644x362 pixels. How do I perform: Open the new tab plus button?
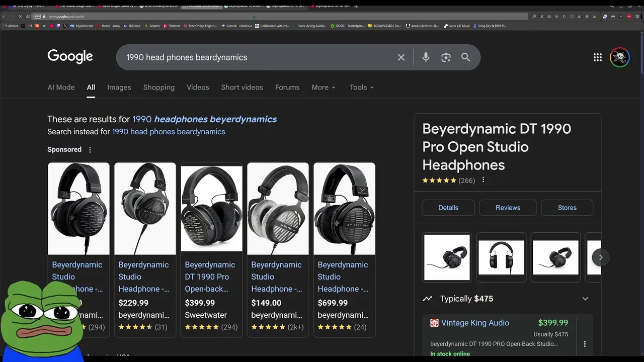coord(356,6)
